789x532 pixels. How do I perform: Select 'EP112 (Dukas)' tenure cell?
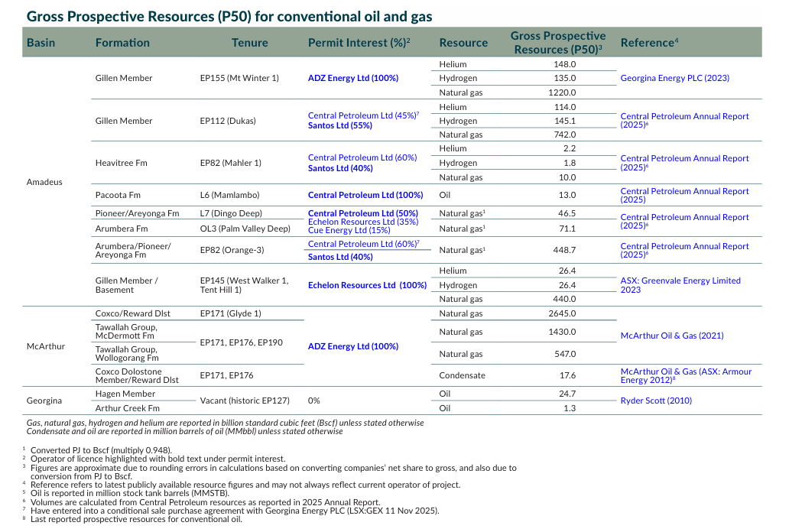click(x=227, y=121)
